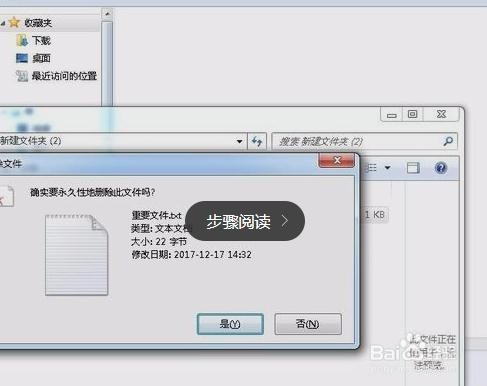Confirm permanent deletion with 是(Y)

click(230, 324)
